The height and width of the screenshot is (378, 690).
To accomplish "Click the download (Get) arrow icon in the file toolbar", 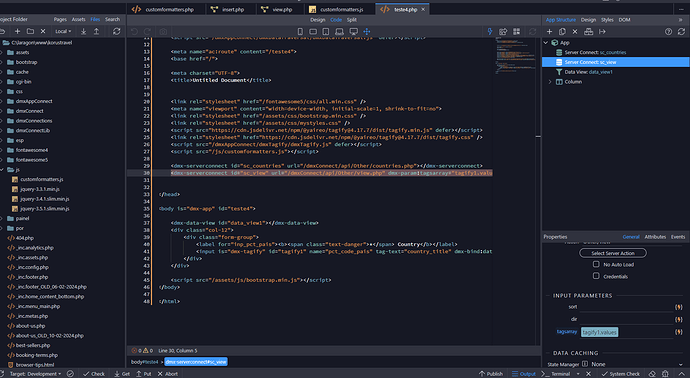I will click(x=84, y=31).
